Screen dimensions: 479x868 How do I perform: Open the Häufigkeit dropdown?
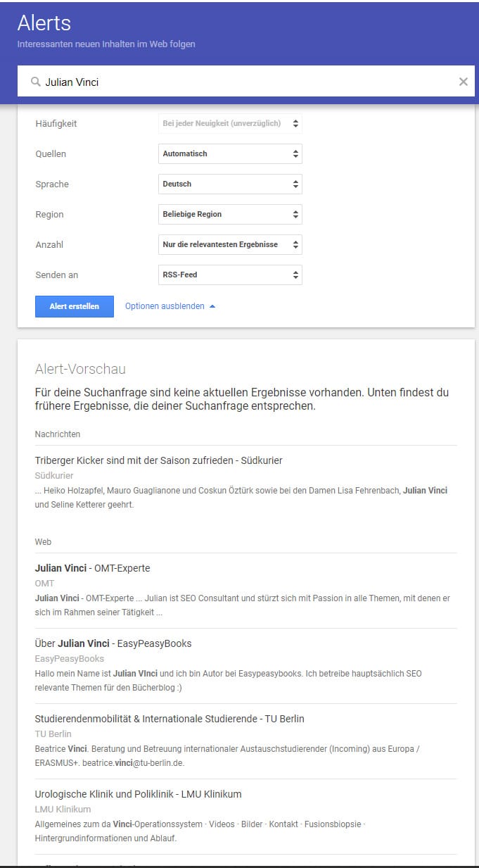(x=230, y=123)
